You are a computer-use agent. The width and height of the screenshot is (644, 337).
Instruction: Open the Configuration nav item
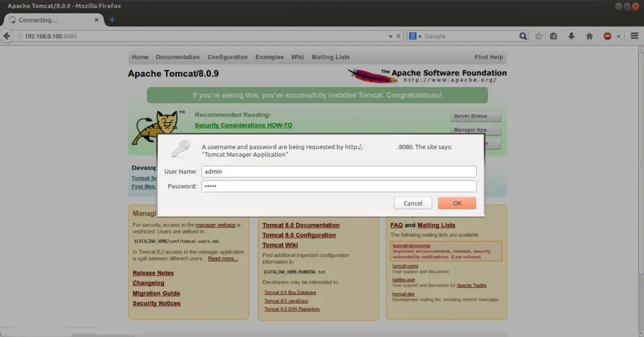(x=228, y=57)
